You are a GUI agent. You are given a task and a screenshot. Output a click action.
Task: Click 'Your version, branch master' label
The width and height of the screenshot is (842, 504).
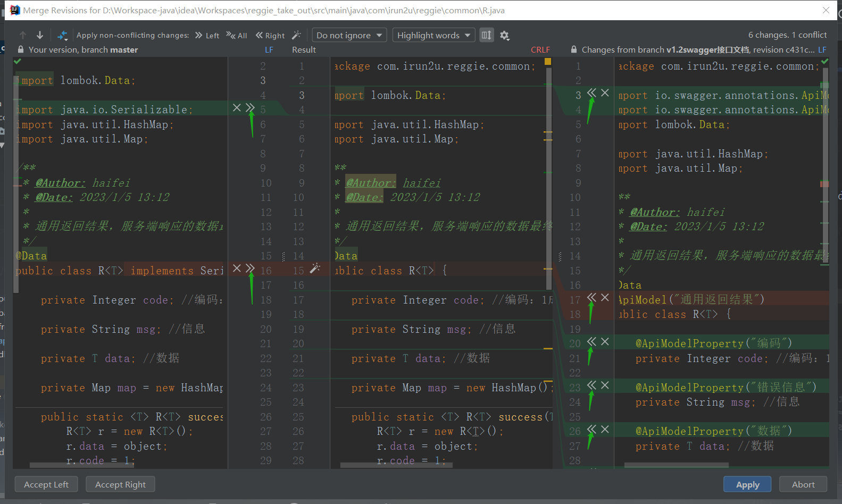click(83, 49)
